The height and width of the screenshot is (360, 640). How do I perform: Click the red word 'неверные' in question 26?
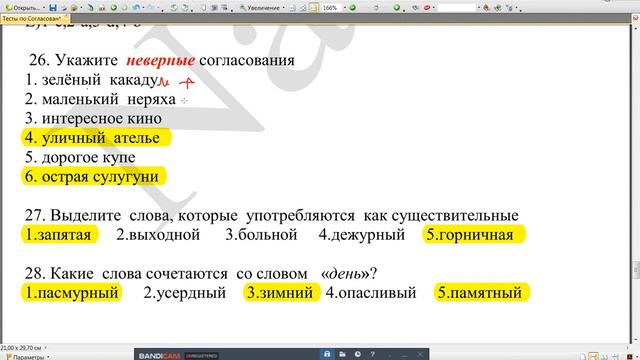(x=160, y=60)
